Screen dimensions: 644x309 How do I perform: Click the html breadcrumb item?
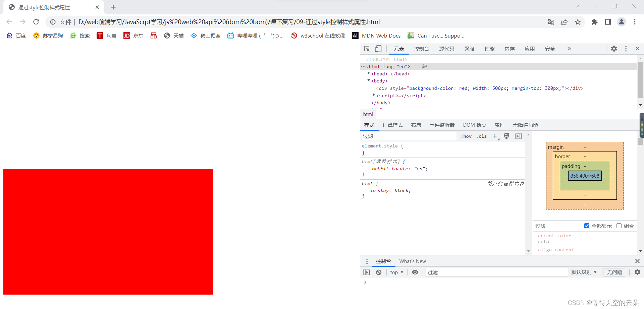point(368,114)
